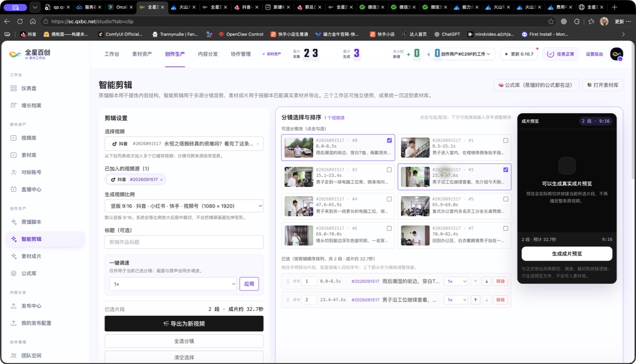Viewport: 636px width, 364px height.
Task: Click the 标题 title input field
Action: pyautogui.click(x=184, y=242)
